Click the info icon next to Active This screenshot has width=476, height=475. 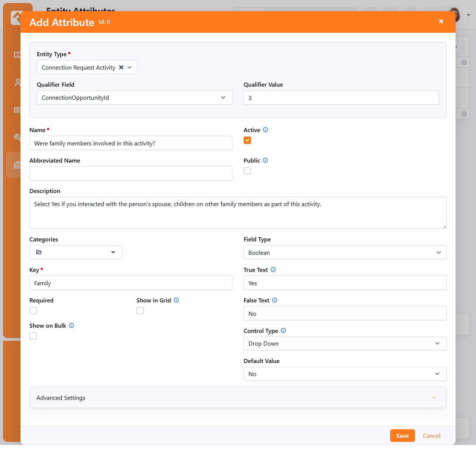[x=266, y=130]
